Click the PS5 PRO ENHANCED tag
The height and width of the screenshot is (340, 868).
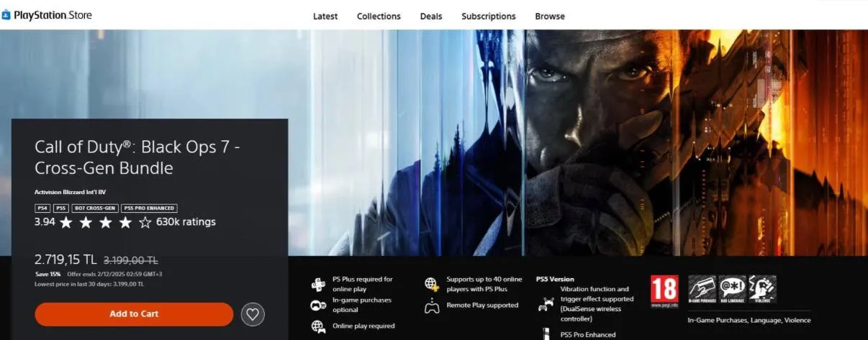[149, 208]
